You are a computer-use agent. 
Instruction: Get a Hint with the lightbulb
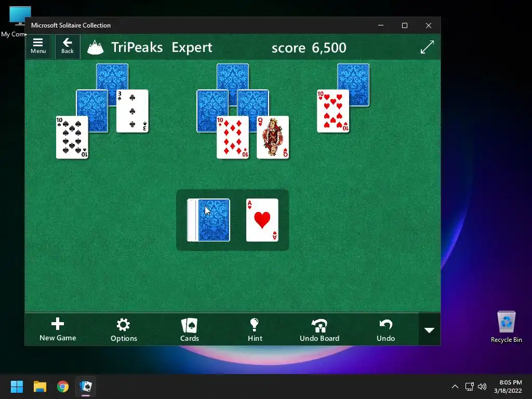click(255, 329)
